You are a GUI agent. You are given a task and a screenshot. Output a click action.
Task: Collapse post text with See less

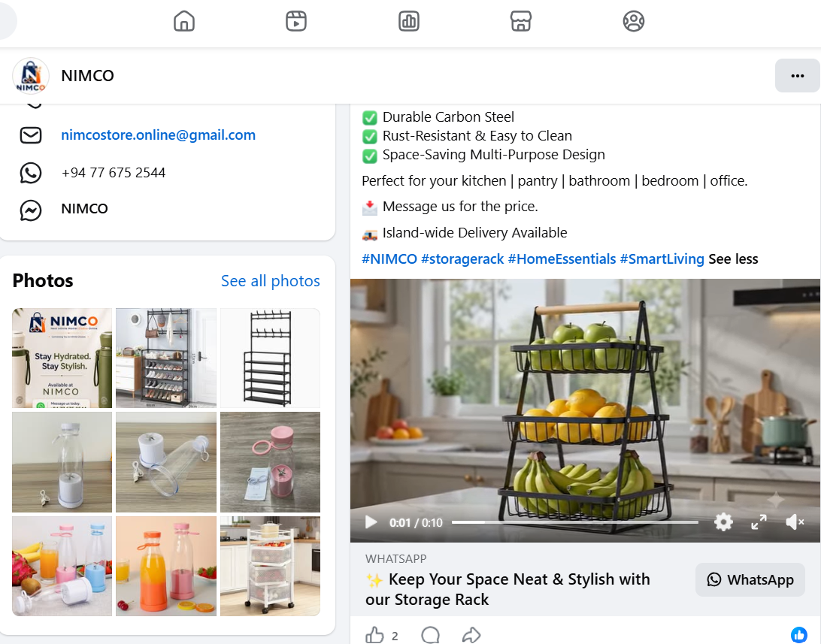(733, 259)
